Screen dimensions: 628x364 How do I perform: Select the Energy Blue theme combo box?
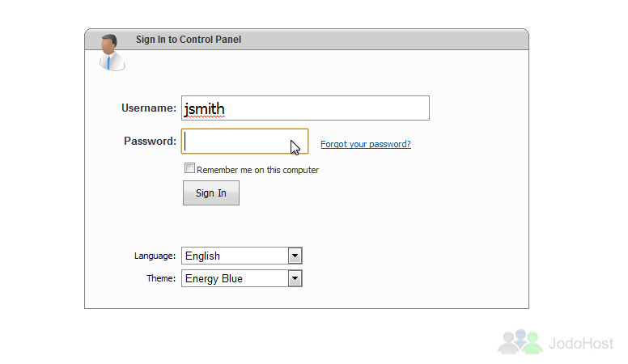241,278
